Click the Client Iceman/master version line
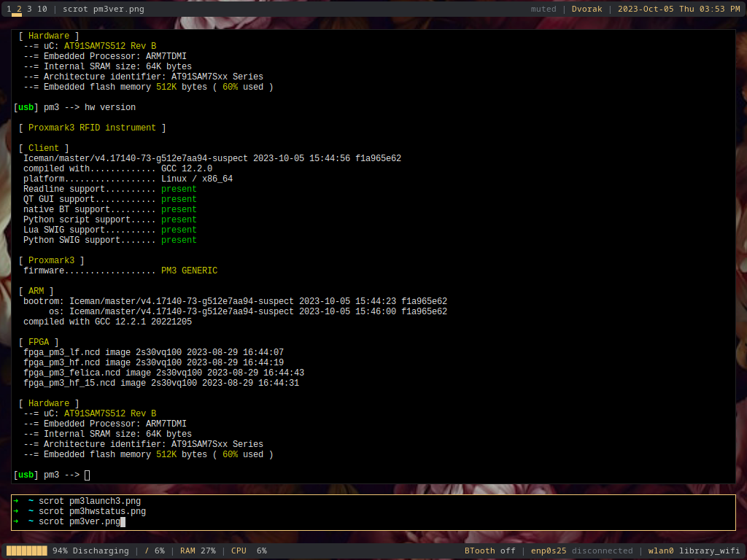 click(x=212, y=158)
